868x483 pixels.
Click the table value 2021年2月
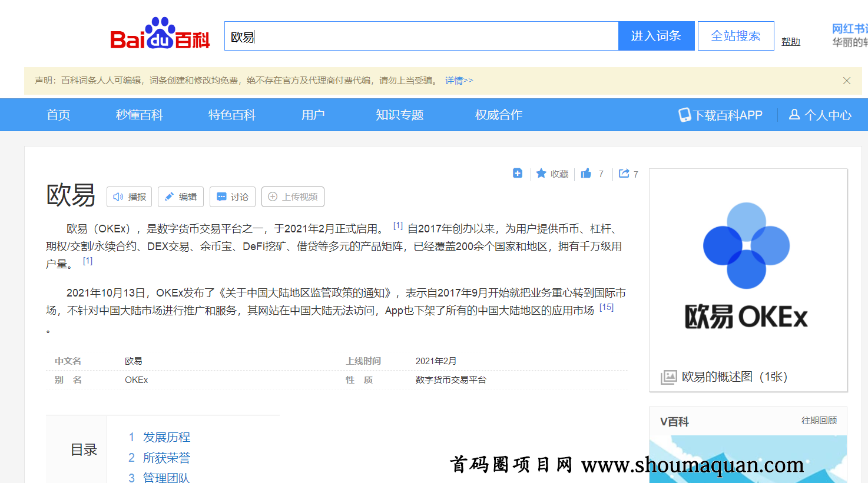(x=436, y=361)
